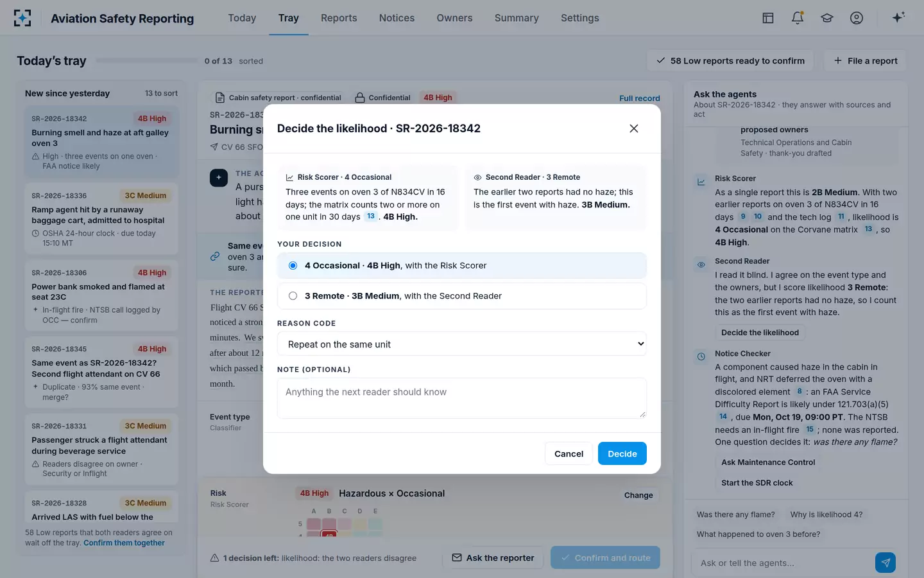The image size is (924, 578).
Task: Click Start the SDR clock action
Action: [x=757, y=483]
